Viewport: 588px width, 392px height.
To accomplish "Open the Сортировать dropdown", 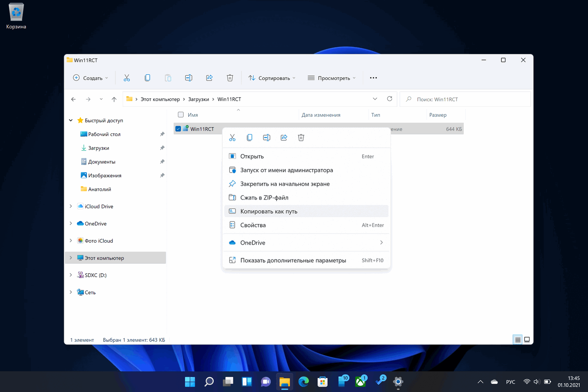I will point(272,78).
